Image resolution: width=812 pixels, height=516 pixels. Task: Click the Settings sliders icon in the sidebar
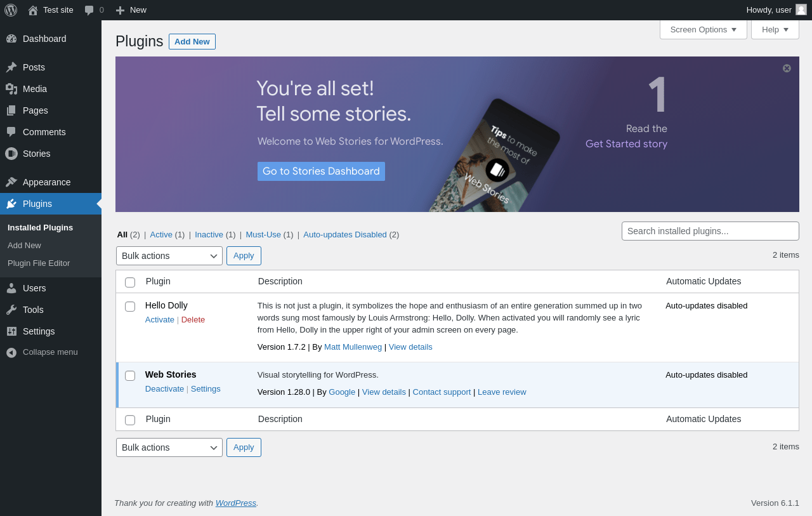pos(11,331)
